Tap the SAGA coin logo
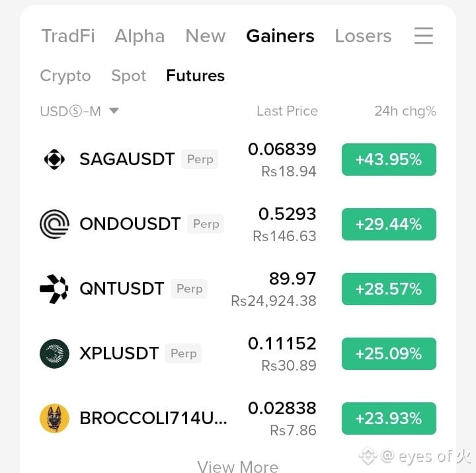The height and width of the screenshot is (473, 476). [x=54, y=159]
